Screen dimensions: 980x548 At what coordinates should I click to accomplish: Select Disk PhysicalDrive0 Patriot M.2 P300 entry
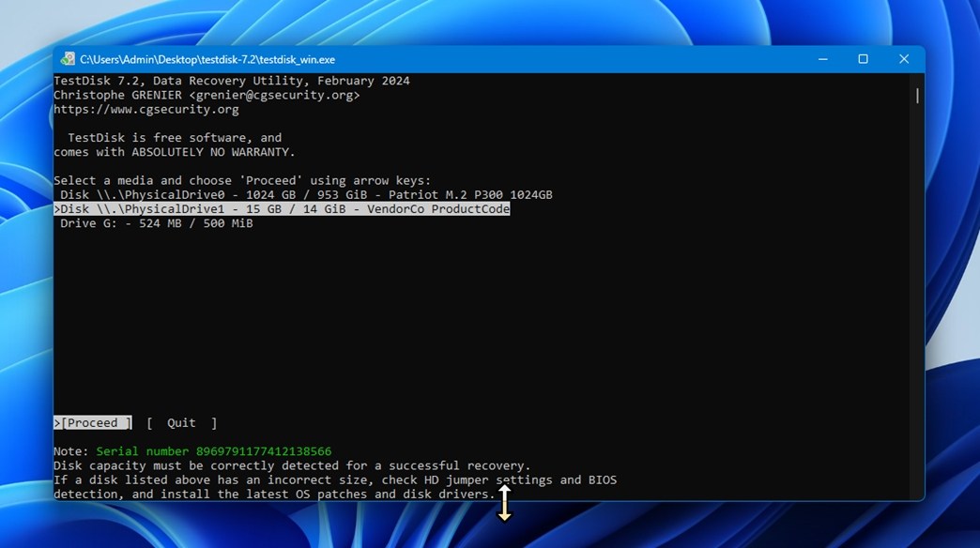306,195
